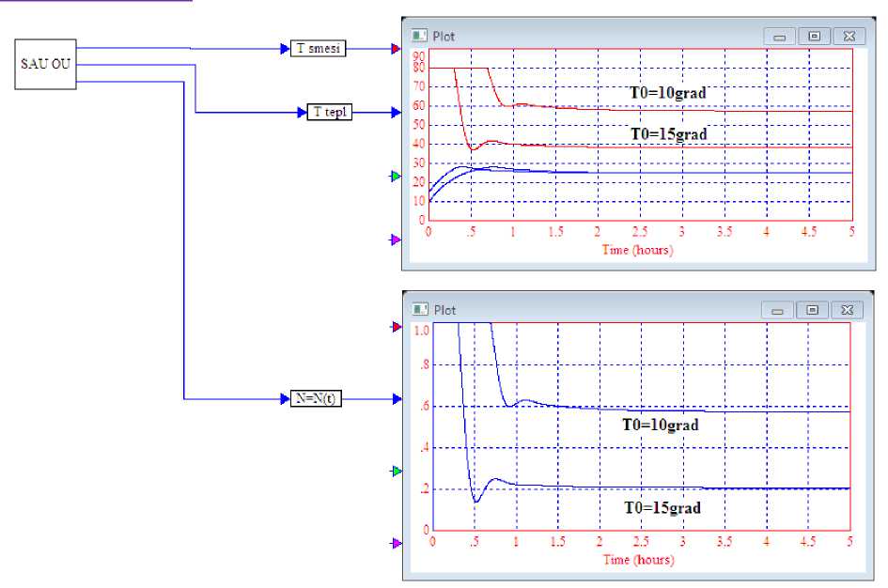Select the T smesi label block
888x588 pixels.
coord(318,49)
